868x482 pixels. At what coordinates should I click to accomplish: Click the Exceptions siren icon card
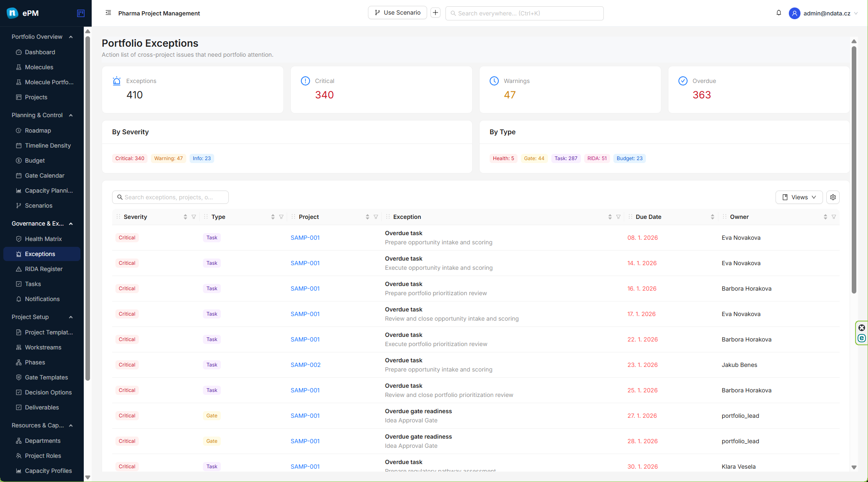pos(117,81)
